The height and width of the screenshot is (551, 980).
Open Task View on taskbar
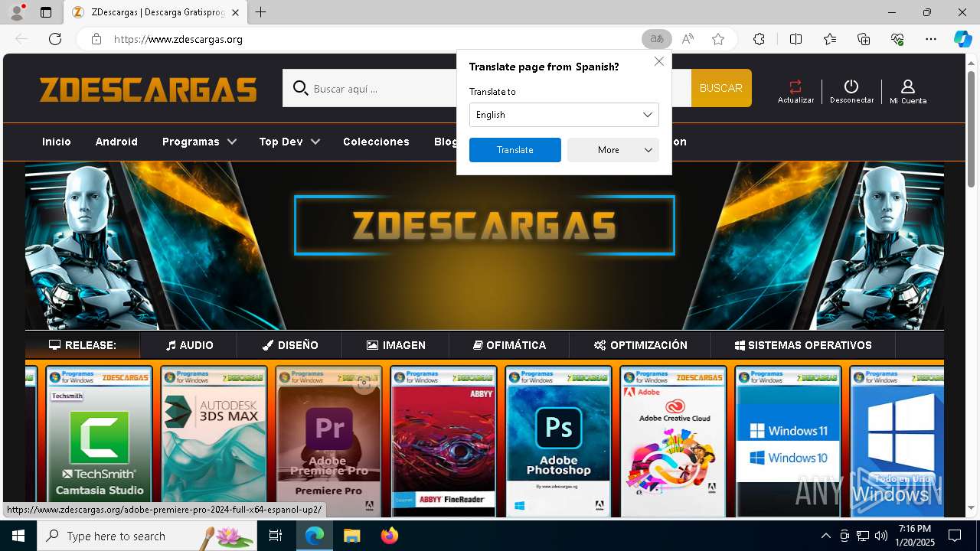(276, 536)
